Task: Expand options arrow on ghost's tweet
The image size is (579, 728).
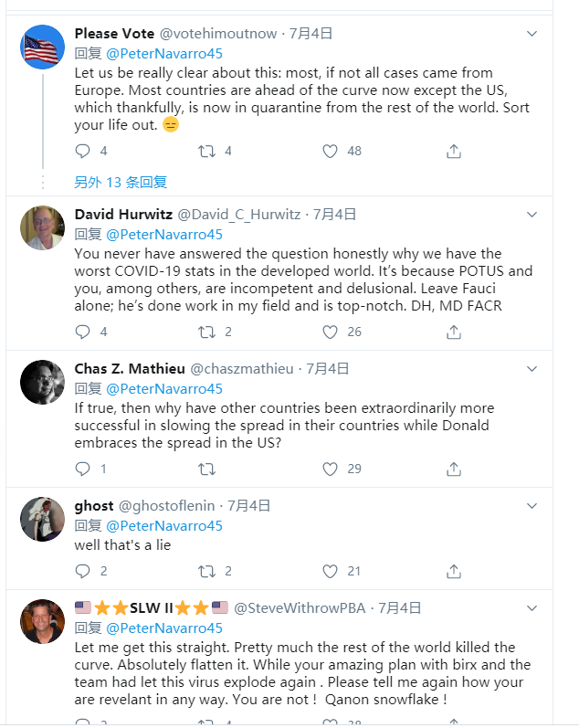Action: point(532,505)
